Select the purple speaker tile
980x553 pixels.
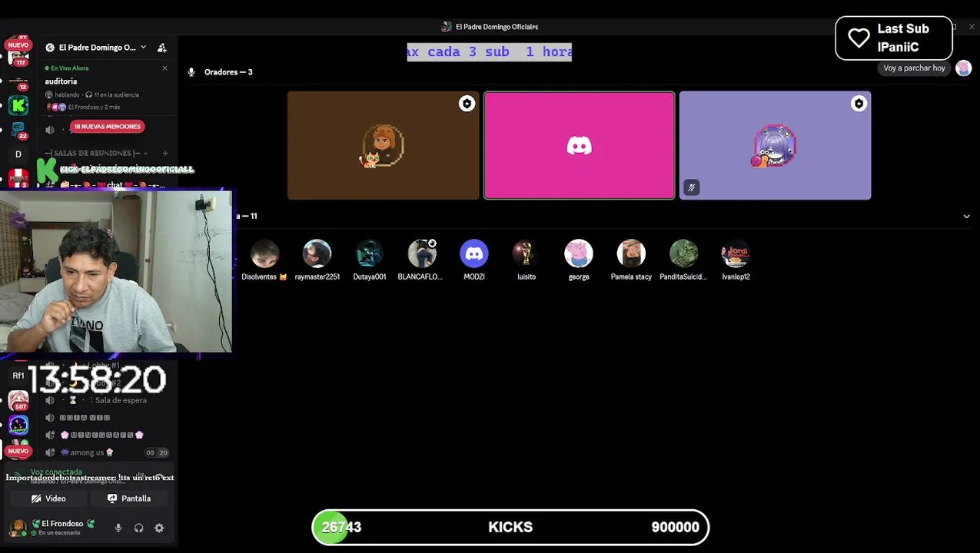coord(775,145)
